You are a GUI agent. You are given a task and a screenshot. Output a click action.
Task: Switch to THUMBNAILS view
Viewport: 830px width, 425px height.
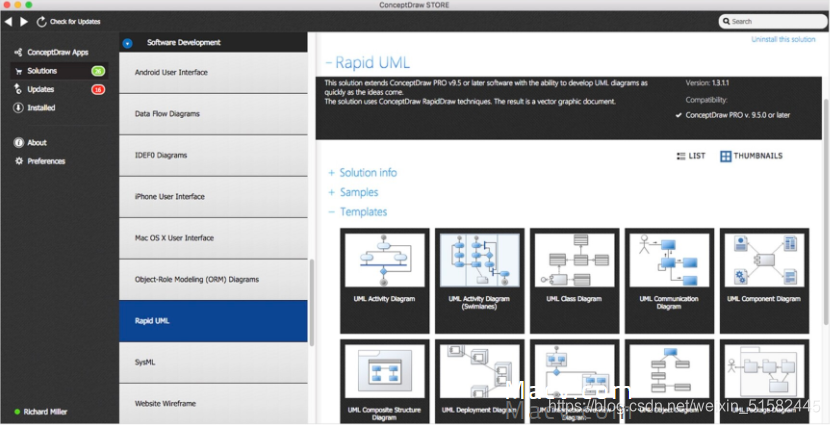[x=757, y=156]
